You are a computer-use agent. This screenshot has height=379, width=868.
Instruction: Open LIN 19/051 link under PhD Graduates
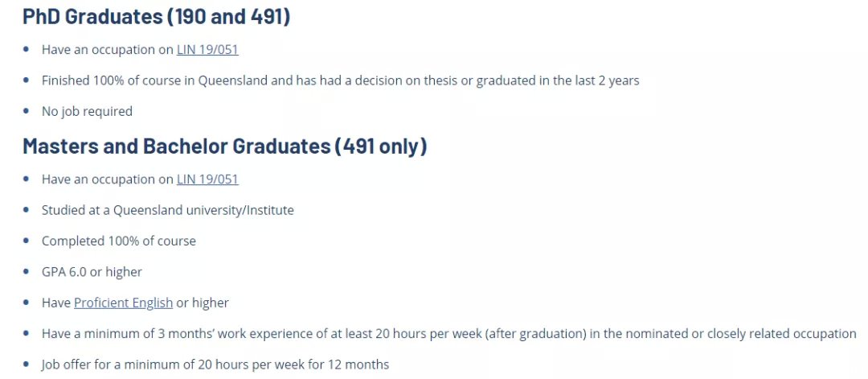click(207, 50)
